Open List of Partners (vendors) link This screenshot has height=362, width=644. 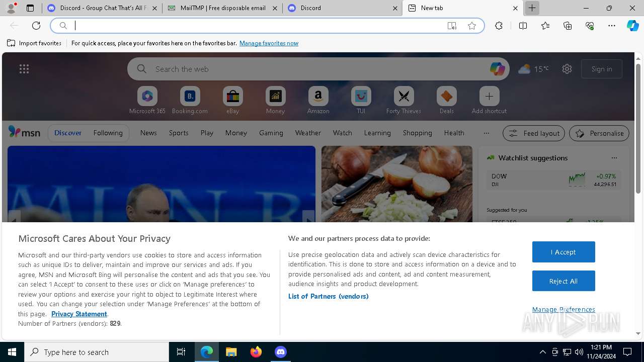(x=329, y=296)
